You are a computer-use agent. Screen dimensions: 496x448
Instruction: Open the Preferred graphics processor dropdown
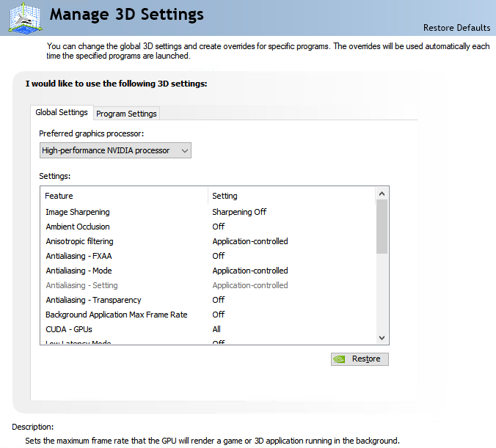(115, 150)
